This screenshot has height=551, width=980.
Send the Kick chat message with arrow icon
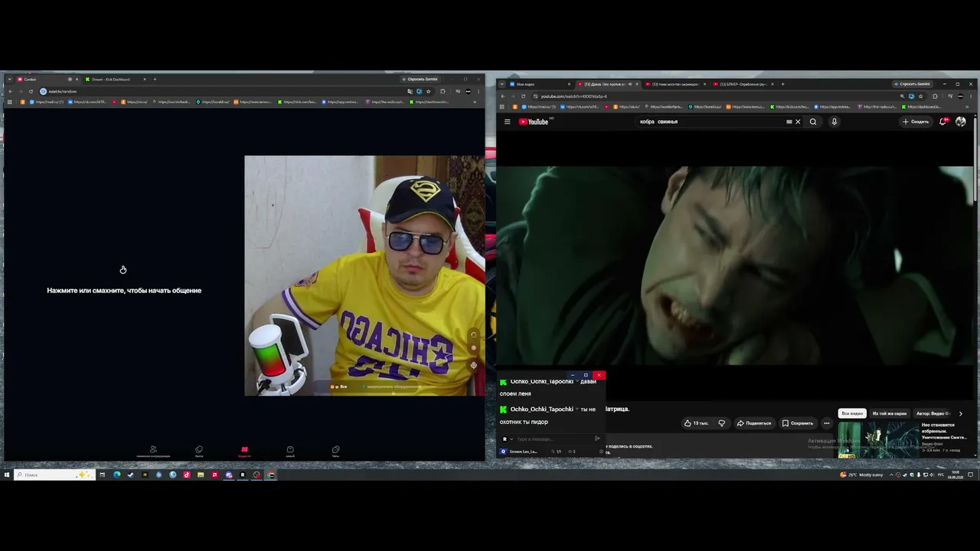[x=597, y=439]
